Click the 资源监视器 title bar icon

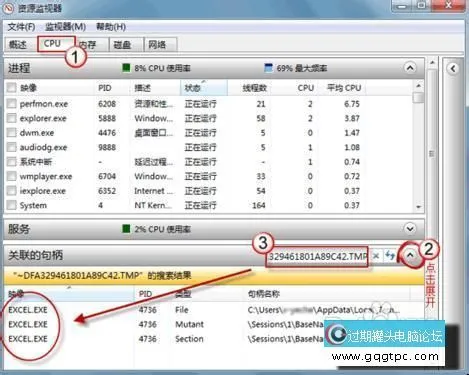pos(8,8)
